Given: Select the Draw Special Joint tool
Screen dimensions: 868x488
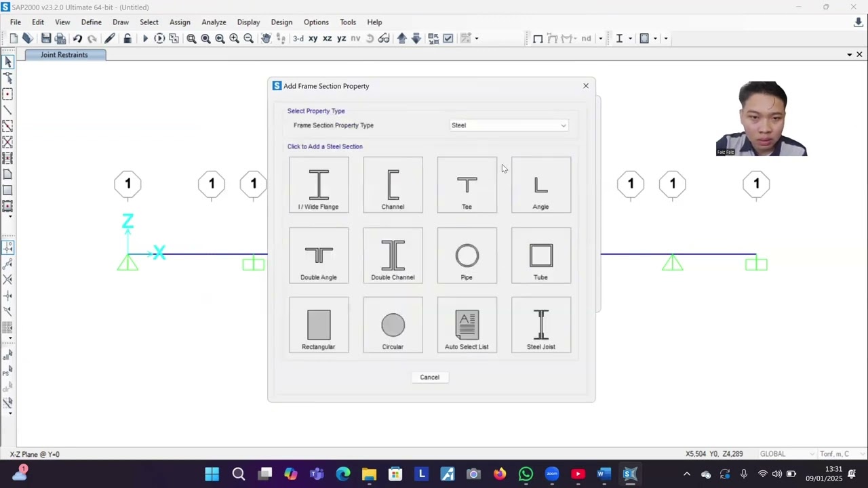Looking at the screenshot, I should [8, 94].
